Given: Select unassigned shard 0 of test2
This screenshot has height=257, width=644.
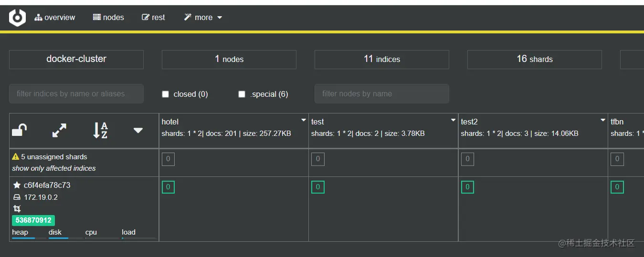Looking at the screenshot, I should pos(467,159).
